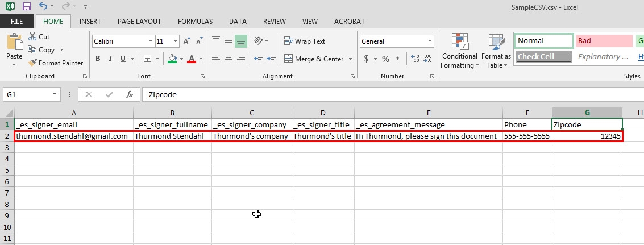
Task: Toggle Bold formatting
Action: [98, 59]
